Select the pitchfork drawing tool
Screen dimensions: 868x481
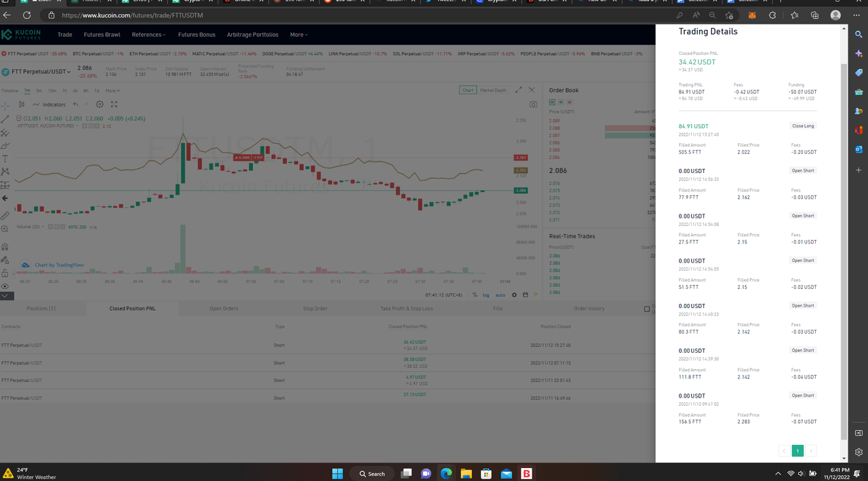point(5,132)
